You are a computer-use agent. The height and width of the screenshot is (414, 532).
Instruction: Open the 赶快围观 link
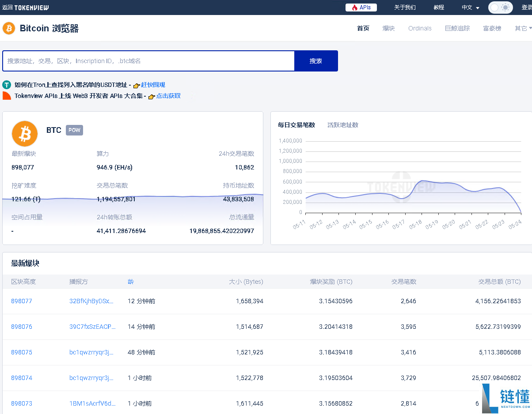coord(153,85)
